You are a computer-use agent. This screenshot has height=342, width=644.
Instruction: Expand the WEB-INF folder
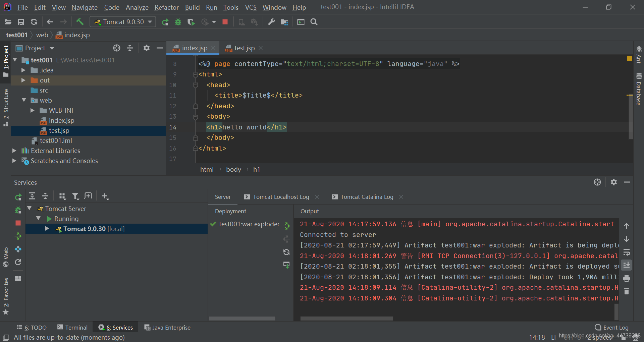pyautogui.click(x=33, y=110)
